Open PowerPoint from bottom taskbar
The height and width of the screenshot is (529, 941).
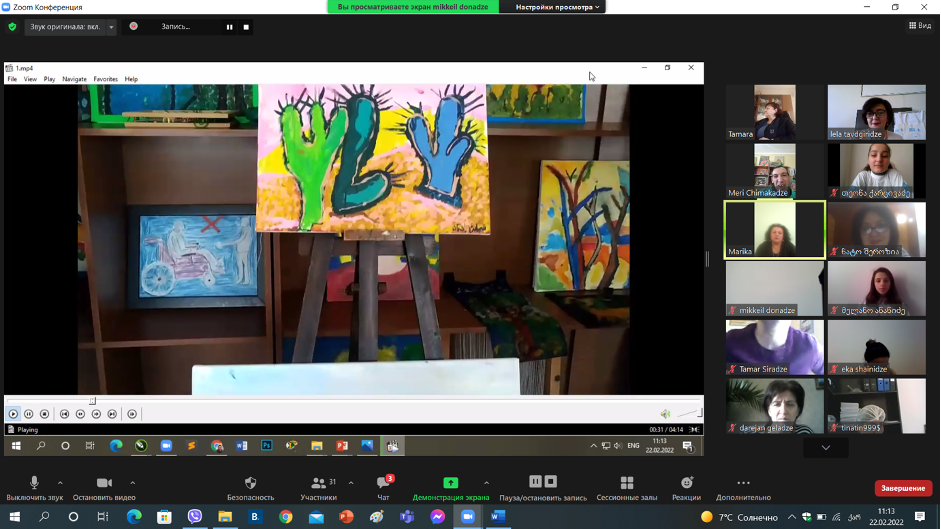coord(346,517)
